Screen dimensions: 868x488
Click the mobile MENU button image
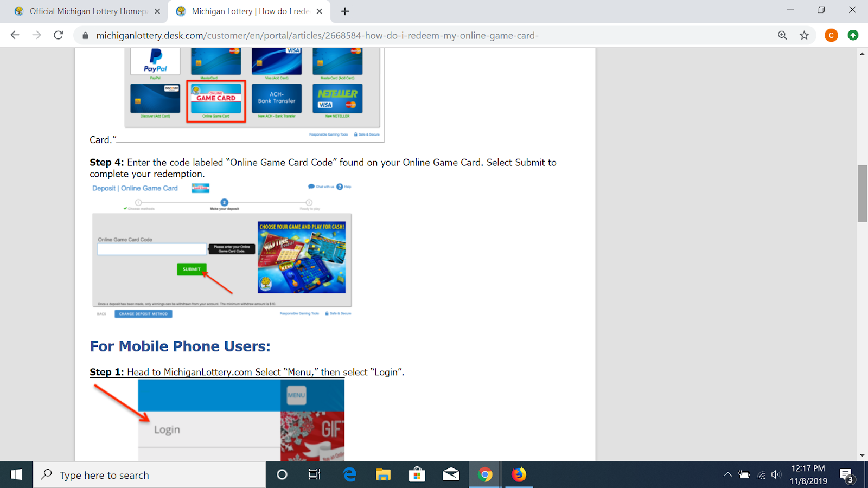[x=296, y=395]
